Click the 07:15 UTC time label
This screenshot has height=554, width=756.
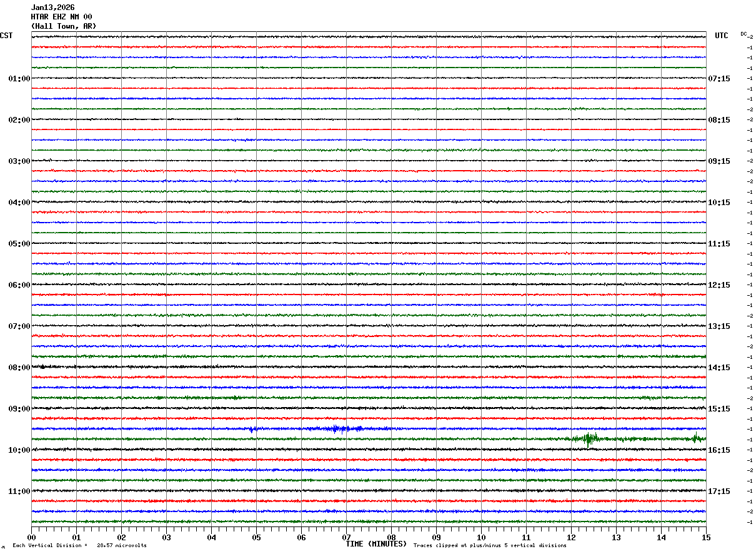tap(719, 79)
